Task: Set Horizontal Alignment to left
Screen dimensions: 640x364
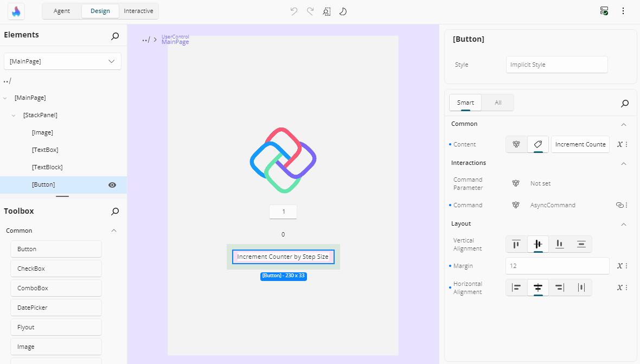Action: coord(516,288)
